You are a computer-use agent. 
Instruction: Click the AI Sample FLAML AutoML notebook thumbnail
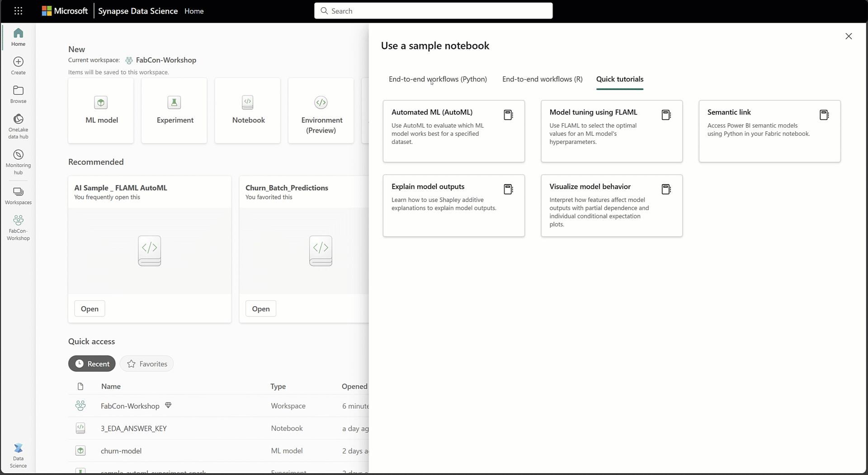click(150, 251)
